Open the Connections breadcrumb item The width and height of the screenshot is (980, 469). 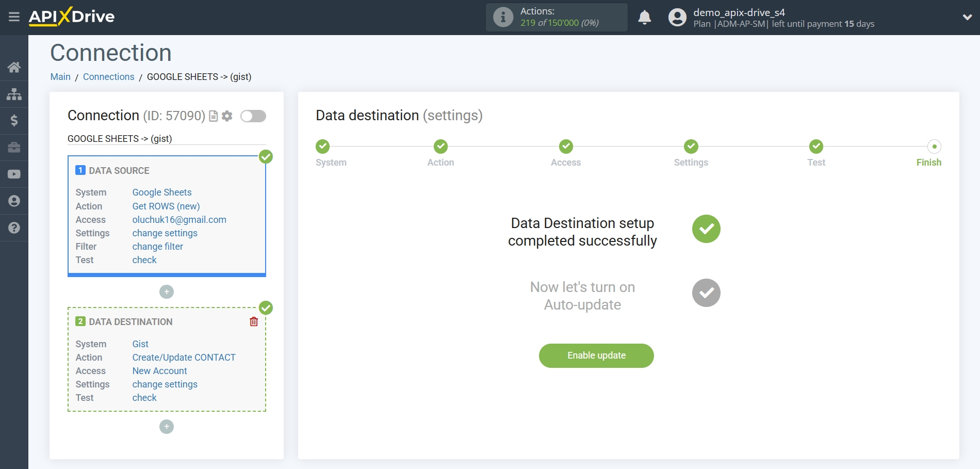coord(108,76)
